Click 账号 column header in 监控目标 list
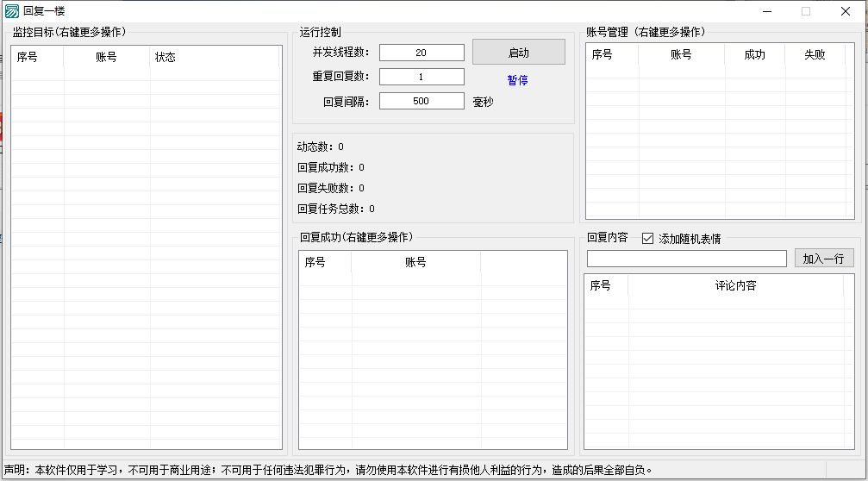Screen dimensions: 868x481 click(x=106, y=57)
